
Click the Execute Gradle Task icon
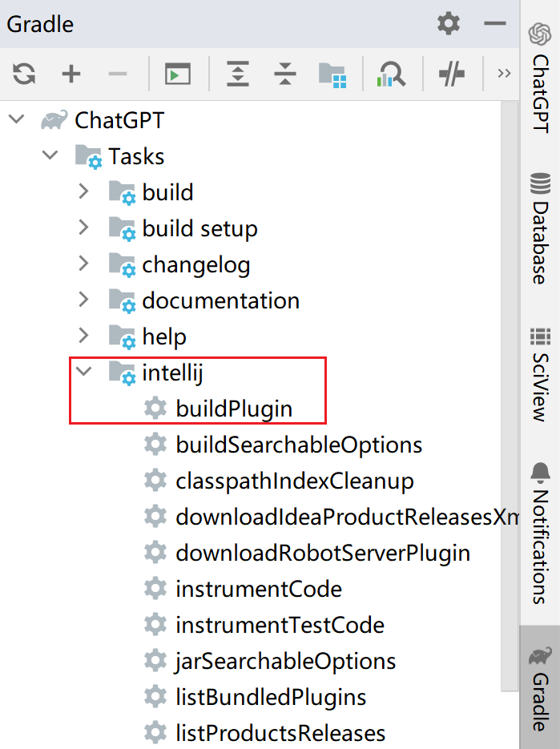pos(178,74)
